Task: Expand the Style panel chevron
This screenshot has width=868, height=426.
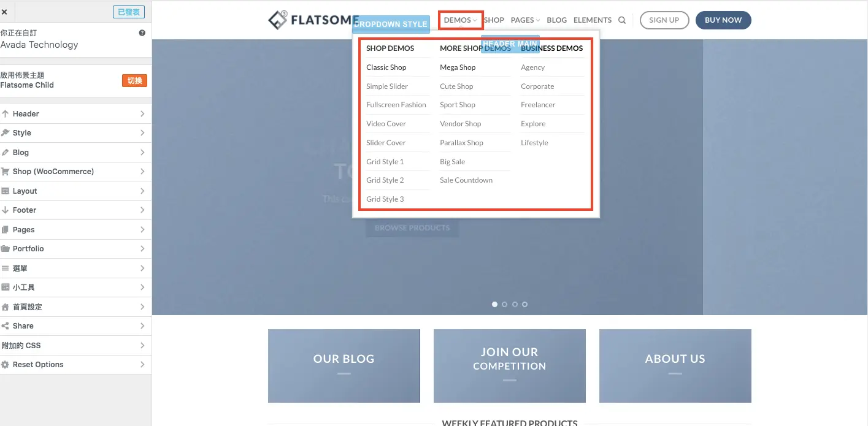Action: (142, 132)
